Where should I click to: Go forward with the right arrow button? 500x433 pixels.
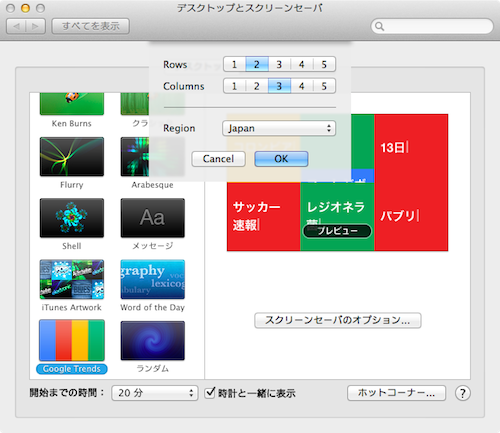pos(35,26)
